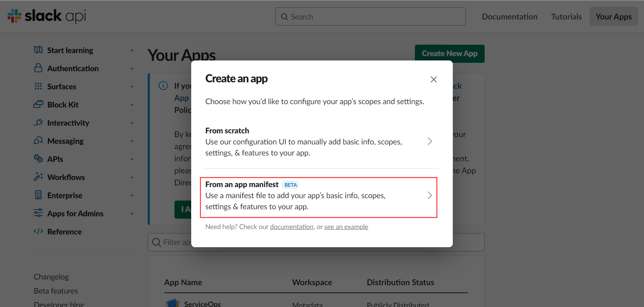This screenshot has width=644, height=307.
Task: Open the Surfaces grid icon in sidebar
Action: coord(38,86)
